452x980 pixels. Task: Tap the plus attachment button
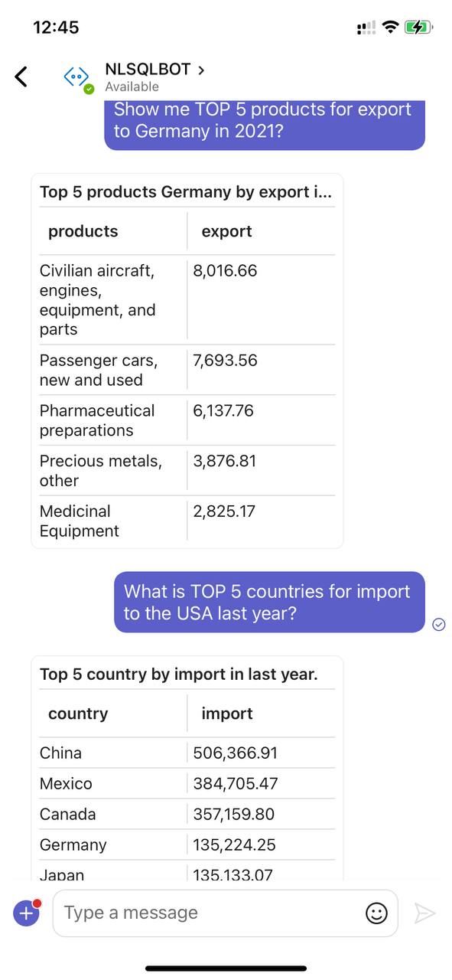[x=26, y=913]
